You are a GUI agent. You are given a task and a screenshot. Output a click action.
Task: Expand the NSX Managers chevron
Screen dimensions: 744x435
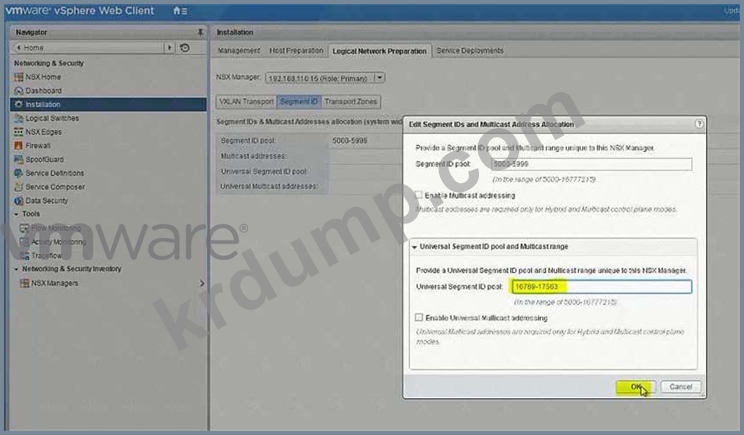pyautogui.click(x=202, y=283)
